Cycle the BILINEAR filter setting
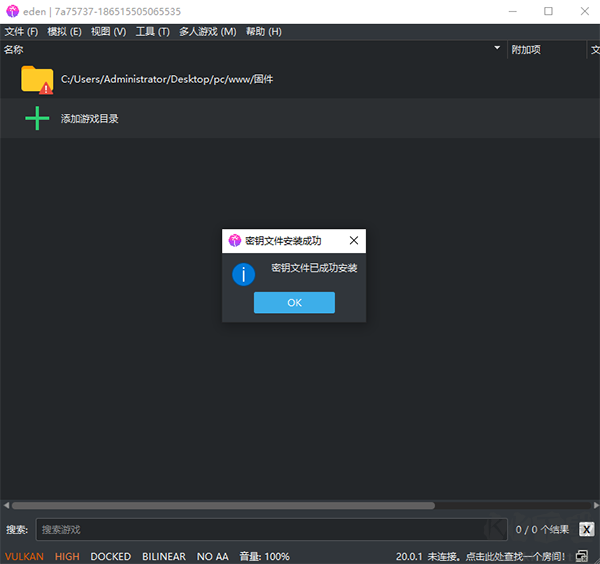 [164, 556]
